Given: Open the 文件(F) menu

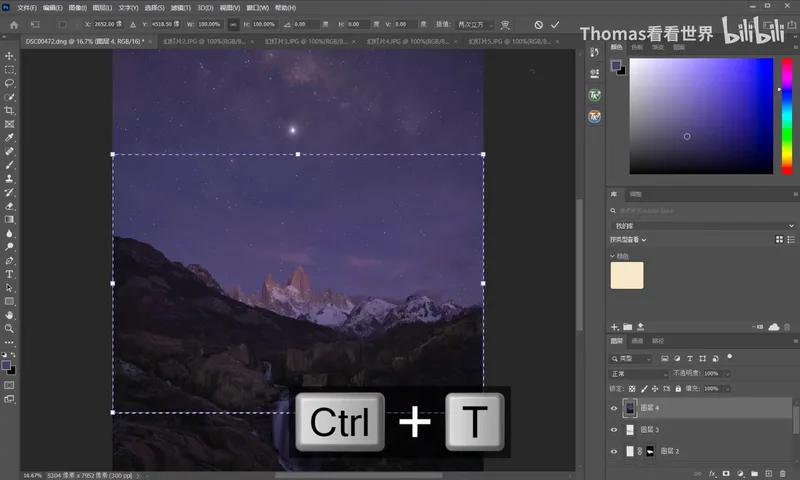Looking at the screenshot, I should (x=27, y=8).
